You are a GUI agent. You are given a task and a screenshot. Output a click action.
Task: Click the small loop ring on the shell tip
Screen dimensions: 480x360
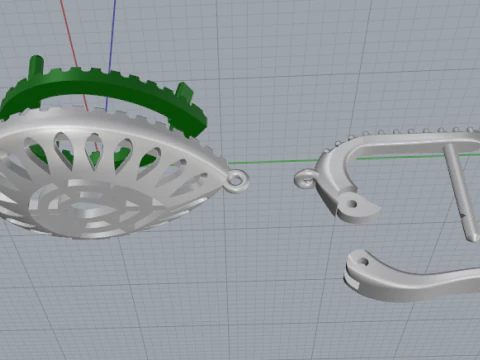coord(237,180)
